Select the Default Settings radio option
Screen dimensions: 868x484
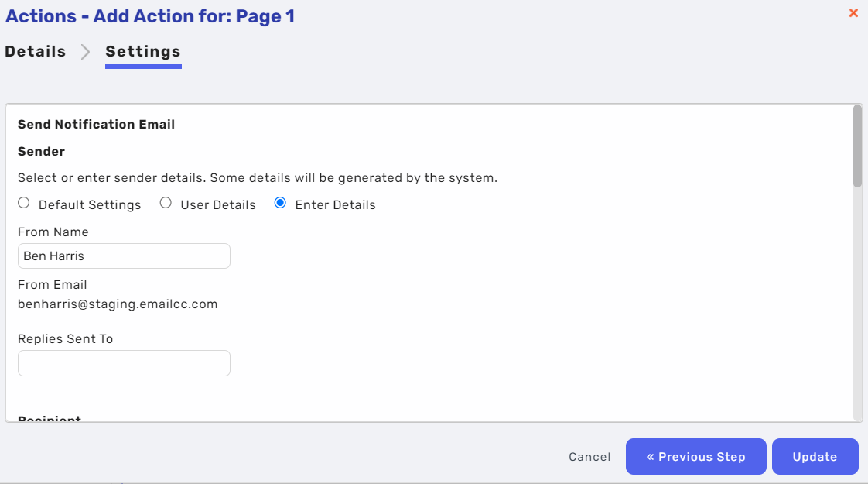(x=24, y=203)
